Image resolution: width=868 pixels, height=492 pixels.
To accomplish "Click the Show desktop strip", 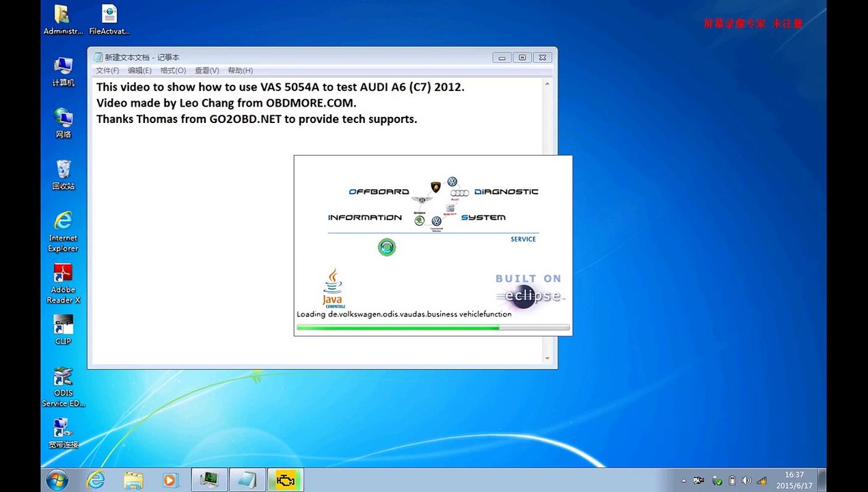I will pos(822,480).
